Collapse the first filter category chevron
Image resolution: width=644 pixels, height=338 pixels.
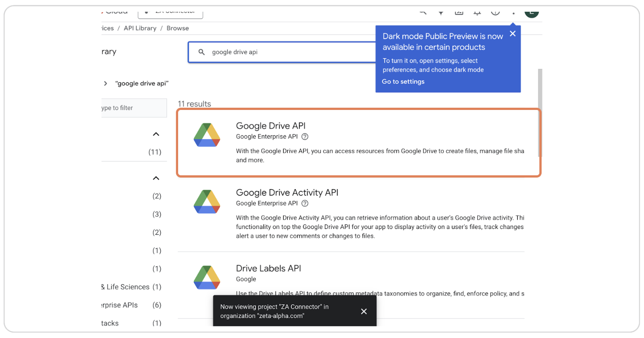coord(156,134)
